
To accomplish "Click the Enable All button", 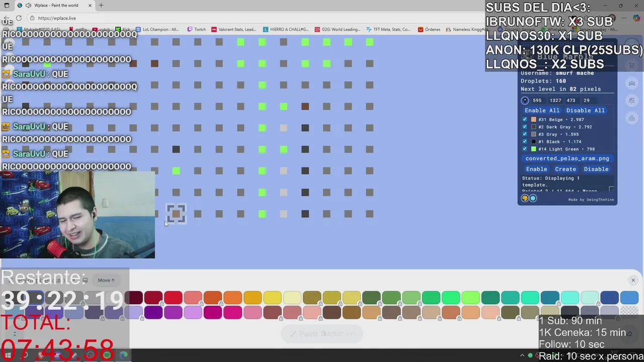I will pos(542,110).
